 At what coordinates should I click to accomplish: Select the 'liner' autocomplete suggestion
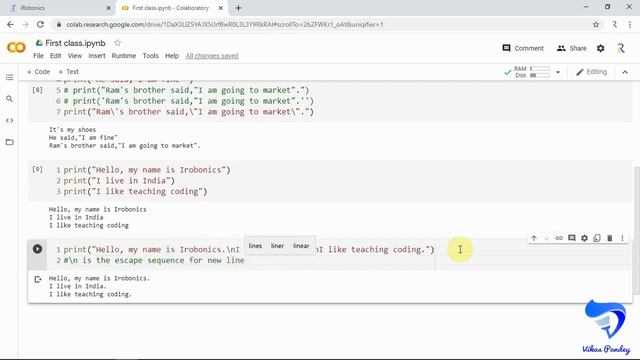[x=277, y=246]
